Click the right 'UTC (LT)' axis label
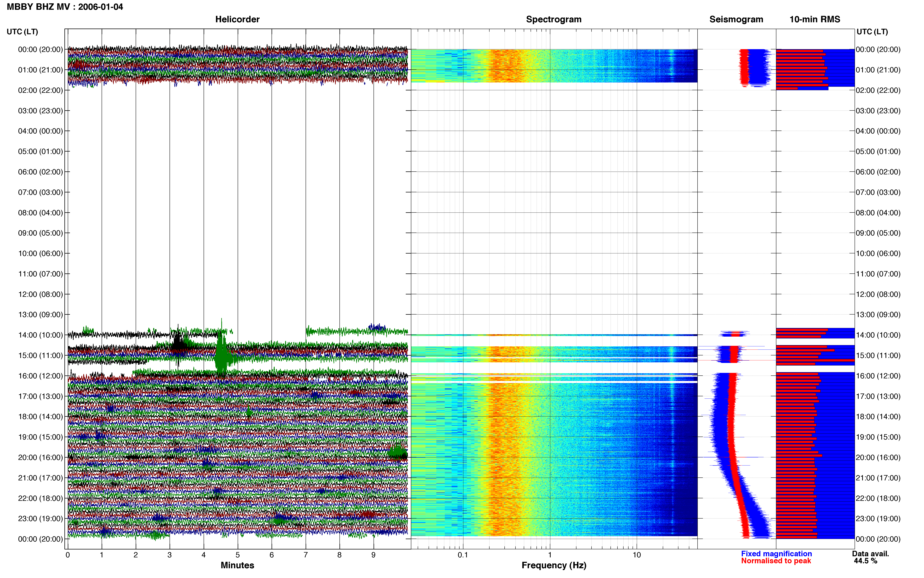924x578 pixels. click(872, 31)
